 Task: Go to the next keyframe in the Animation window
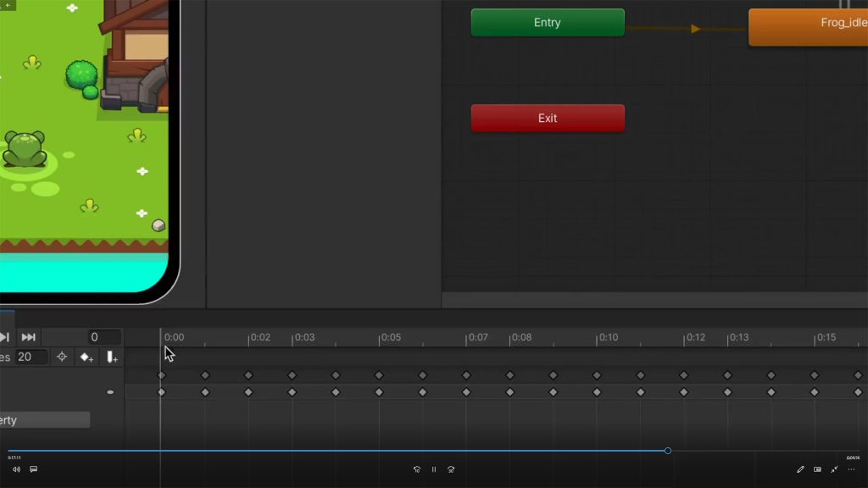4,337
